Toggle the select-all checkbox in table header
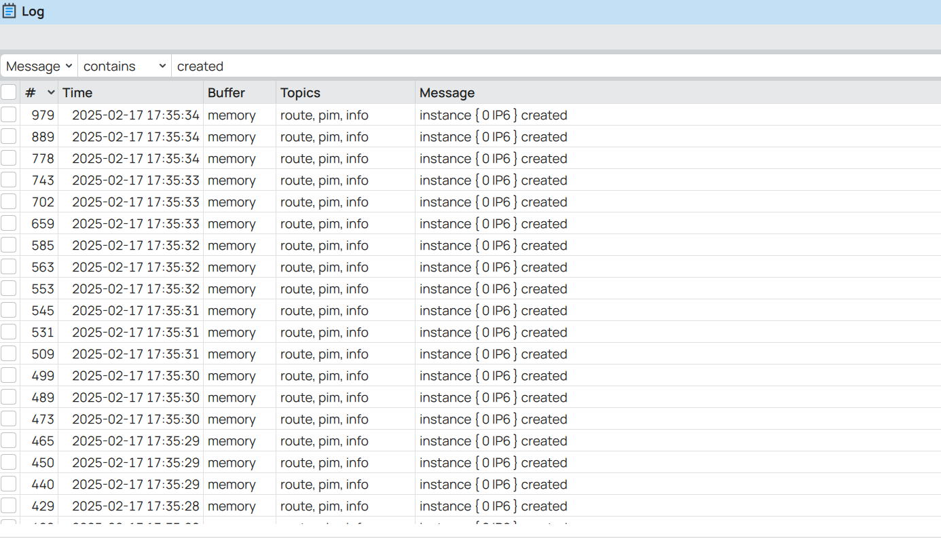 [8, 92]
